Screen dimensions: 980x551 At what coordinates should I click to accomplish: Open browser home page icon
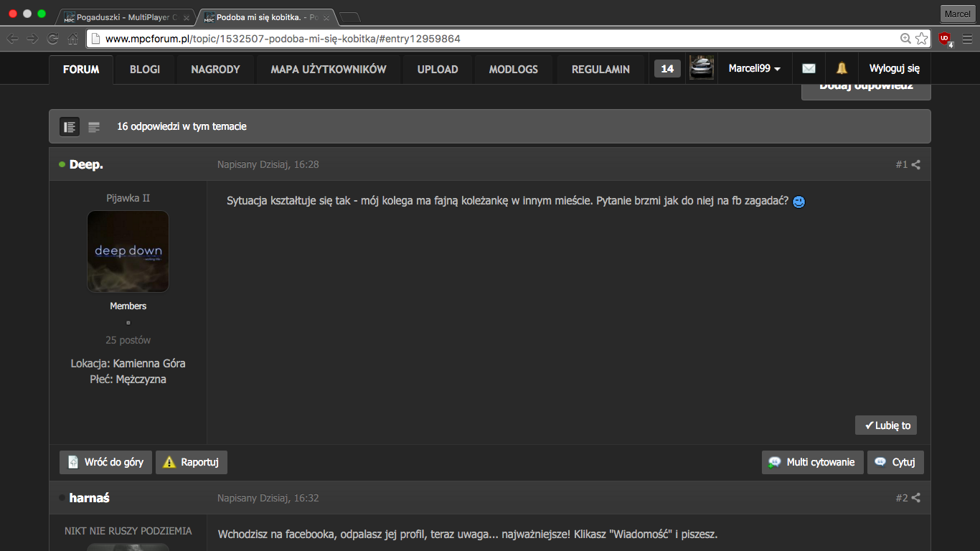[72, 39]
